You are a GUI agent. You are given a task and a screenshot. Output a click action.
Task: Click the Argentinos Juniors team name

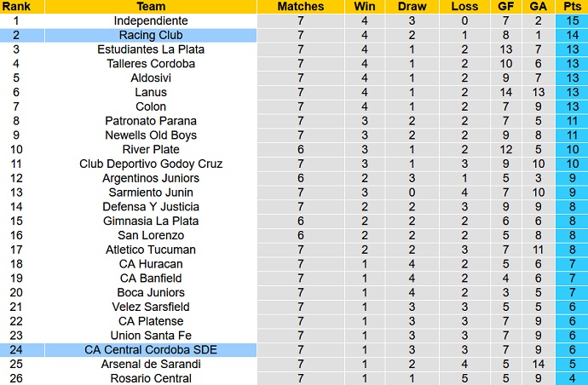150,178
